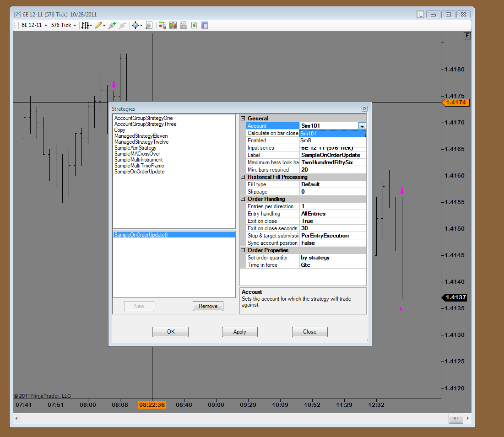Select the pencil drawing tools icon

tap(98, 25)
